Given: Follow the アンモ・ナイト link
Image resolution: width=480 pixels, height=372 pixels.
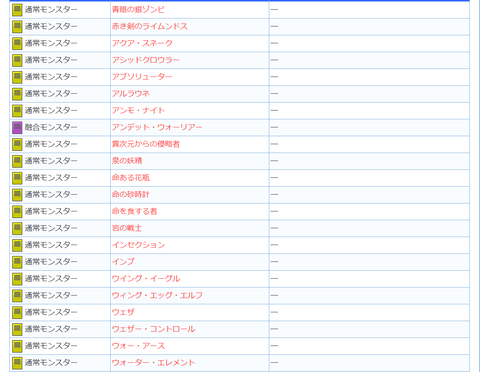Looking at the screenshot, I should click(x=138, y=110).
